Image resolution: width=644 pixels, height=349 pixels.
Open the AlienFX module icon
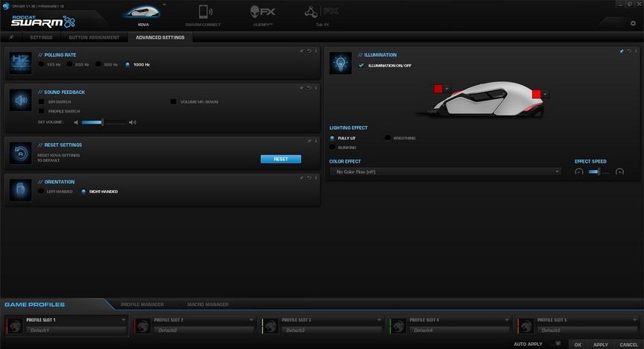pyautogui.click(x=262, y=11)
